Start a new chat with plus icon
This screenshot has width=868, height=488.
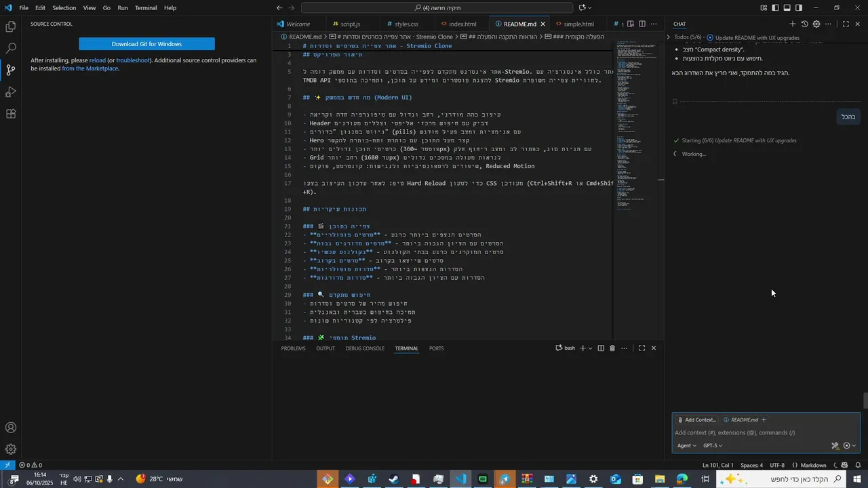(792, 24)
